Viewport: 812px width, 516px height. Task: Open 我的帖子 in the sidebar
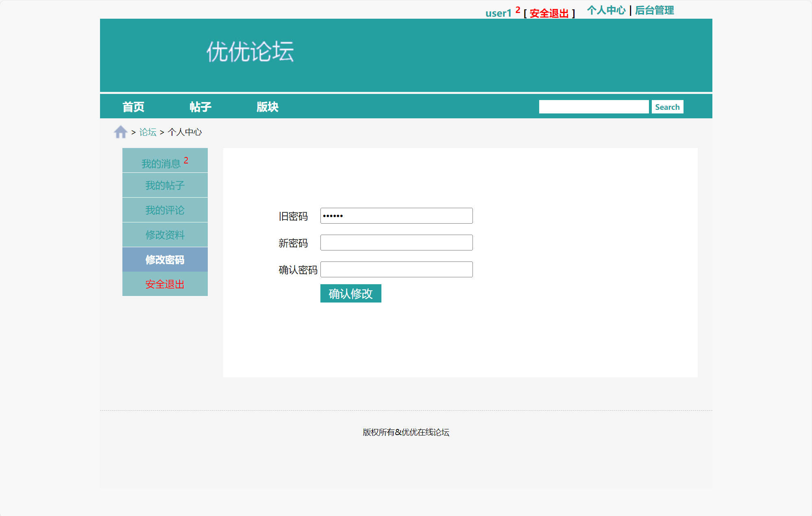tap(165, 185)
